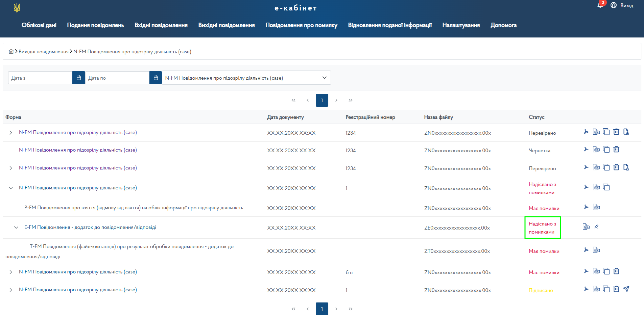Open the Дата з calendar picker
This screenshot has height=319, width=644.
pyautogui.click(x=79, y=78)
